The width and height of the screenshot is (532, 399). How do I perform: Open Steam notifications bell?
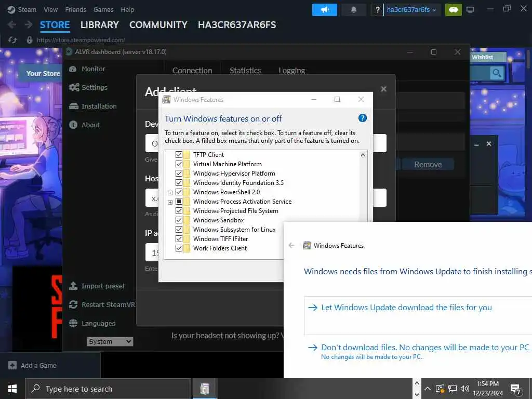(x=353, y=10)
